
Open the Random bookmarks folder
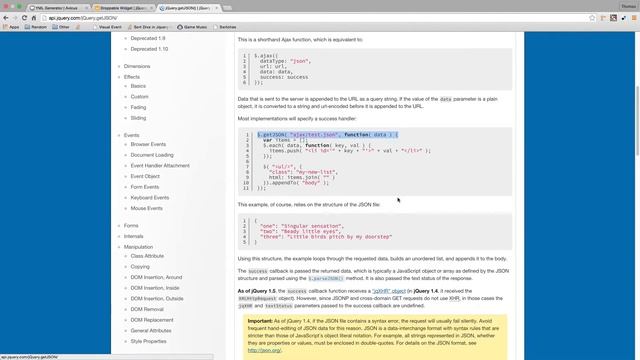(36, 27)
